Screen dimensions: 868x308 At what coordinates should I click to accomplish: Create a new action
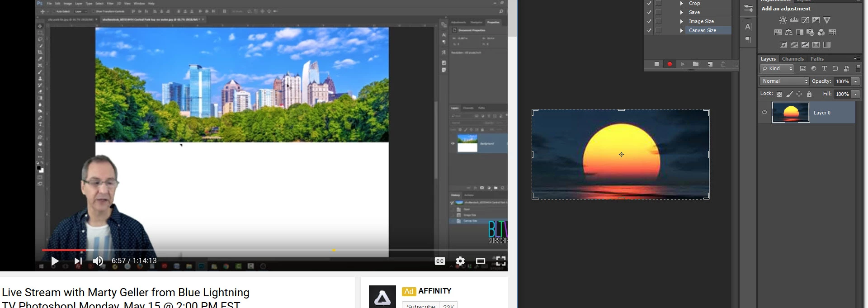coord(710,64)
